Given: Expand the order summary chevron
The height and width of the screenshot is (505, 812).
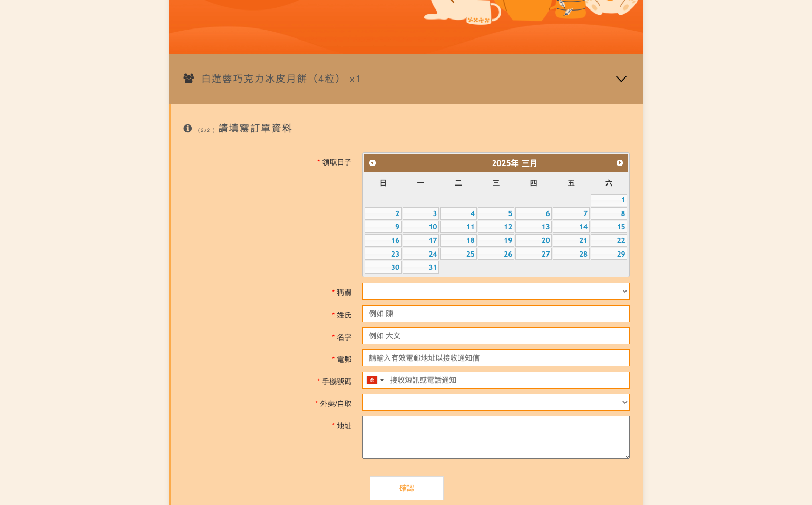Looking at the screenshot, I should 621,79.
